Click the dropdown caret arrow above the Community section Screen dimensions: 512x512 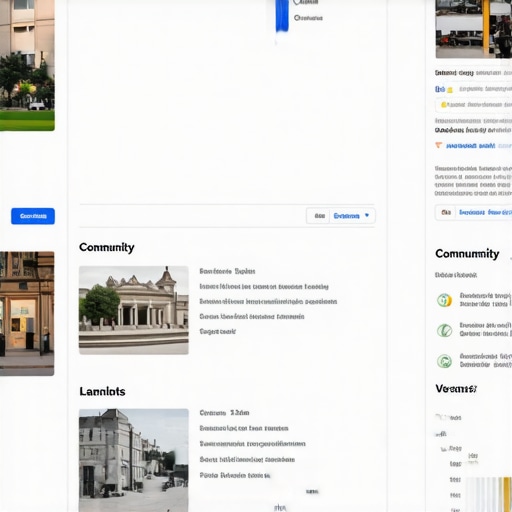(x=367, y=215)
